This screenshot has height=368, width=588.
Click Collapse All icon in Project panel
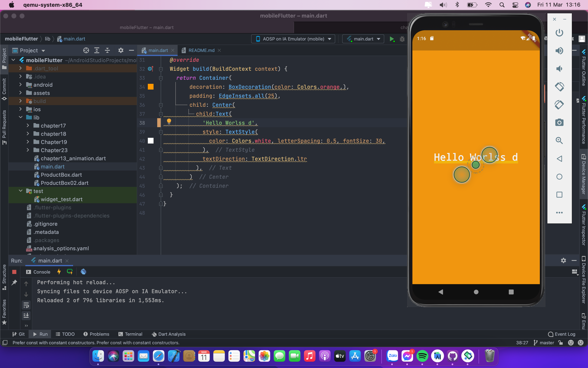click(107, 50)
